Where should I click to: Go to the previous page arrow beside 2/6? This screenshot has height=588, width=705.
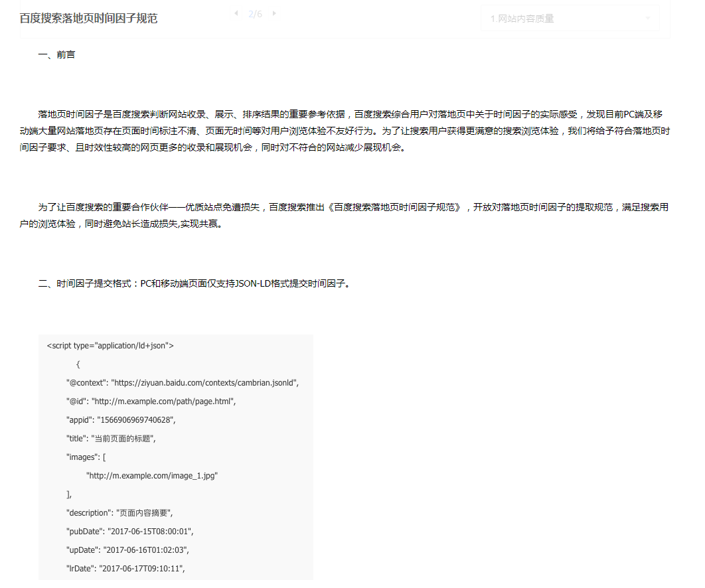coord(236,13)
